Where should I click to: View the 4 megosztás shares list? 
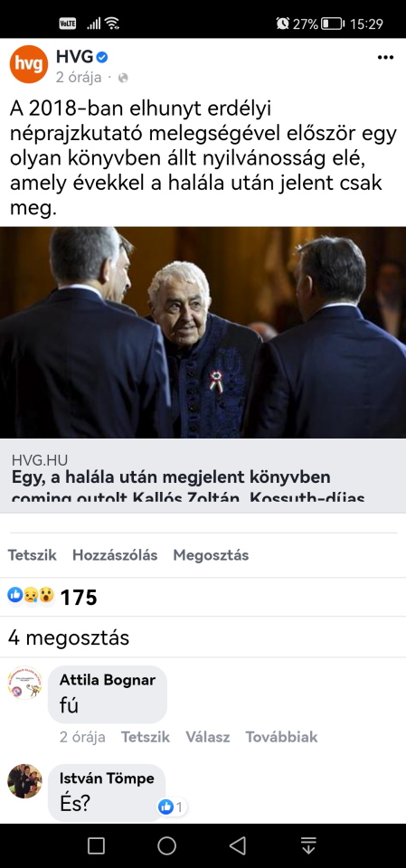(69, 637)
